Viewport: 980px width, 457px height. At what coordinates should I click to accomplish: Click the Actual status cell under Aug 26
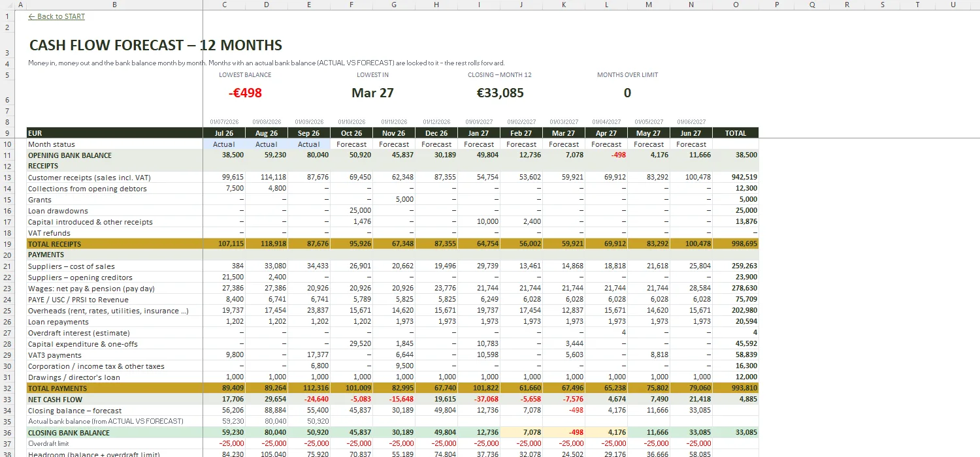267,144
